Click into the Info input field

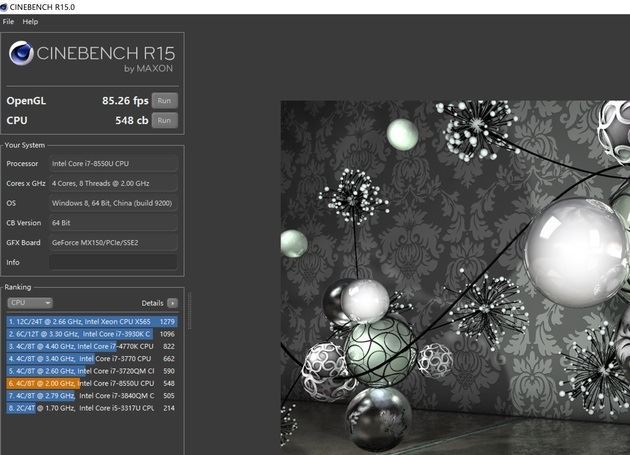pos(113,262)
